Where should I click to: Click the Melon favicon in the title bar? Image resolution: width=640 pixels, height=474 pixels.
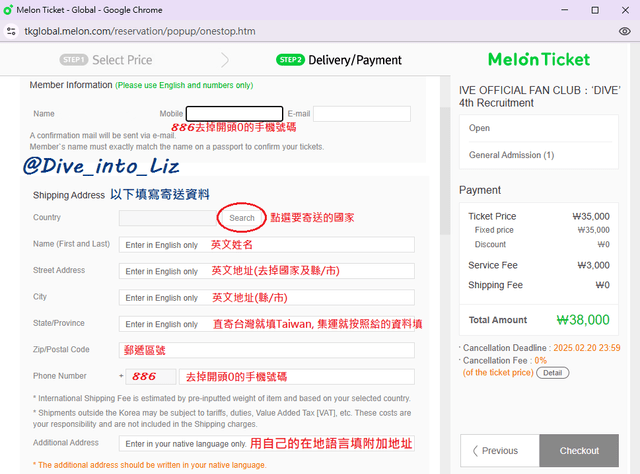point(10,9)
